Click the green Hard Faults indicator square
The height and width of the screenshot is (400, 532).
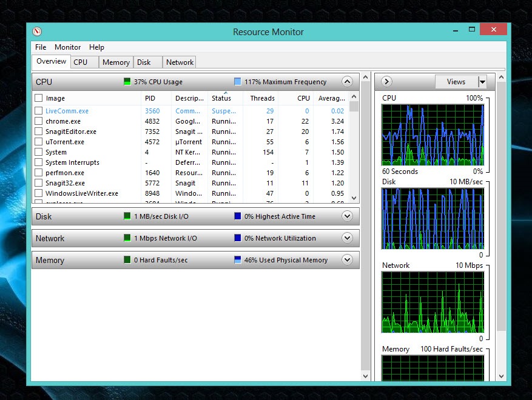(x=127, y=260)
